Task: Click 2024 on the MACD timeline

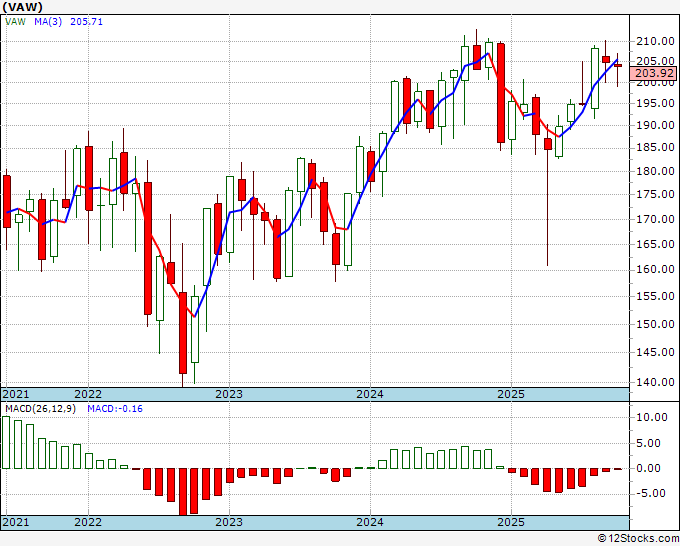Action: click(x=370, y=522)
